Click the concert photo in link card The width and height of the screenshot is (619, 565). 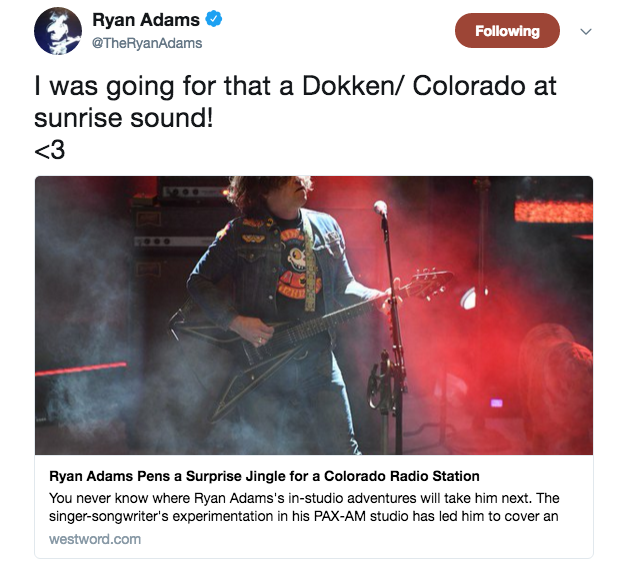coord(314,315)
